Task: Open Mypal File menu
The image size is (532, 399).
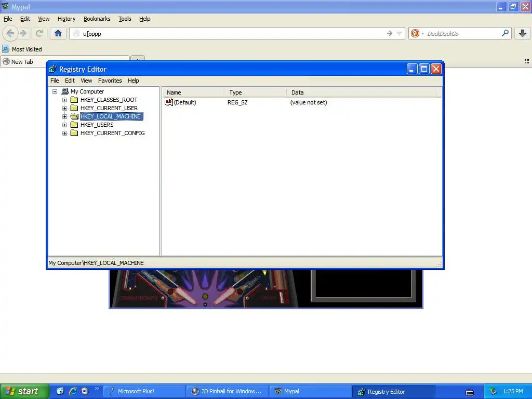Action: pyautogui.click(x=8, y=19)
